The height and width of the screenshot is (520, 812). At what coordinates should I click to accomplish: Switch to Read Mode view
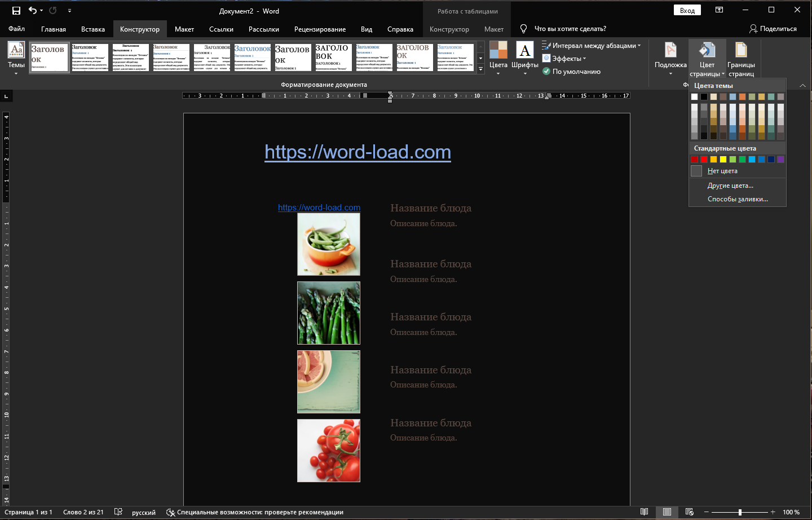[644, 512]
